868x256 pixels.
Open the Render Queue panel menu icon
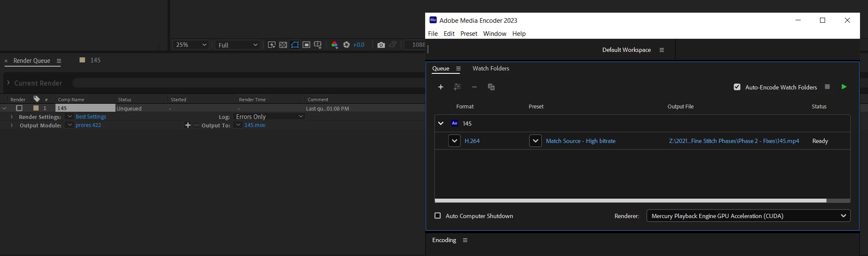tap(59, 61)
